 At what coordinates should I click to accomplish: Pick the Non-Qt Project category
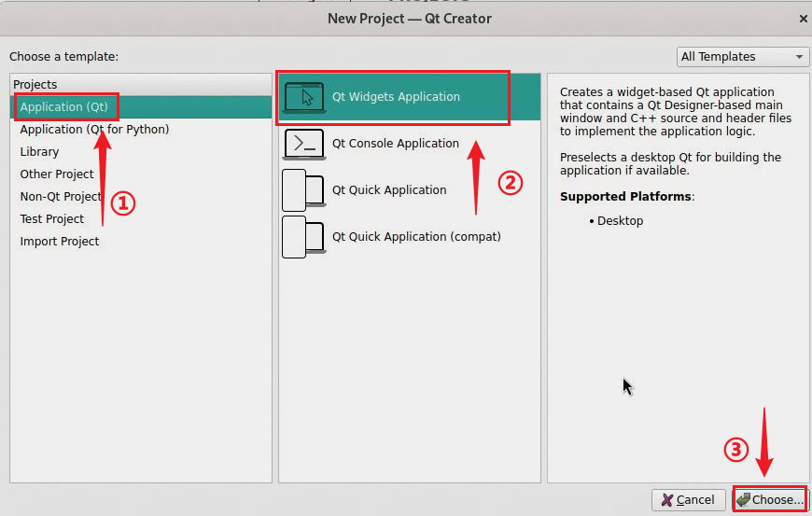point(61,197)
